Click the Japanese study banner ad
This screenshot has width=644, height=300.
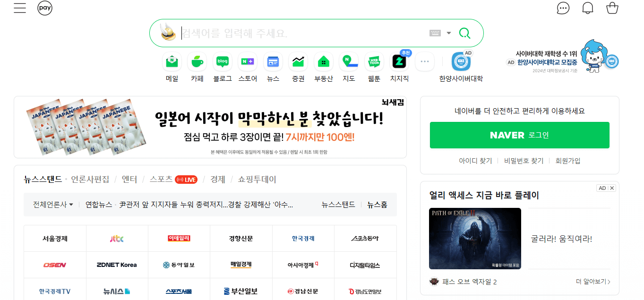point(210,127)
